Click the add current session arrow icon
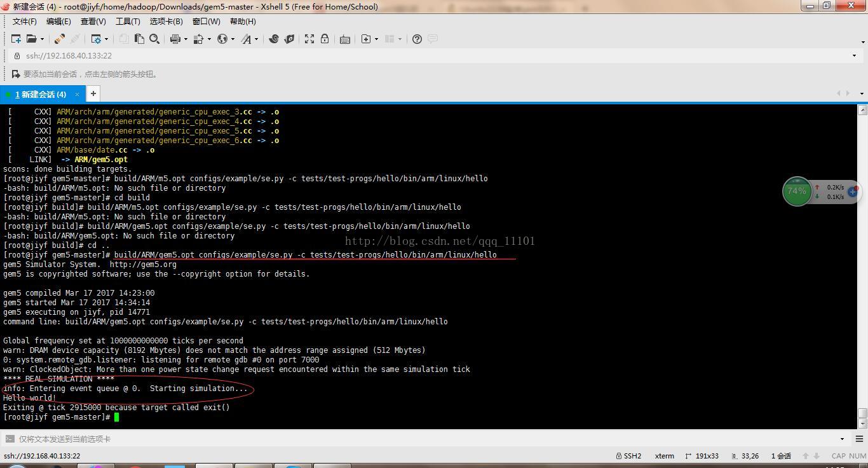Screen dimensions: 868x468 [x=16, y=74]
